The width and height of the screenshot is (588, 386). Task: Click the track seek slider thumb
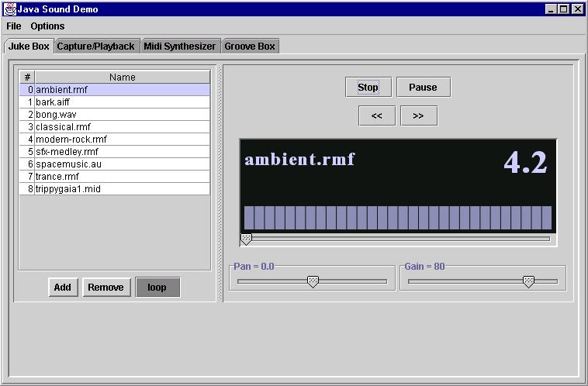pos(246,239)
